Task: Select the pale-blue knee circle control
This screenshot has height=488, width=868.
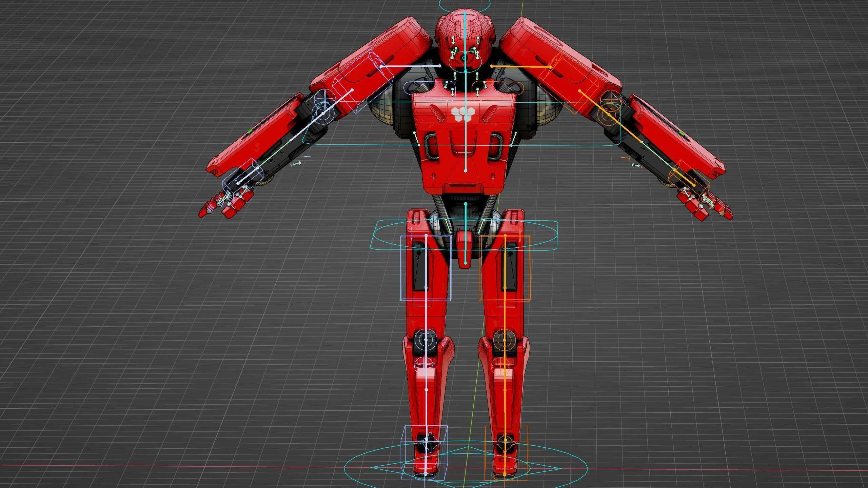Action: pos(426,339)
